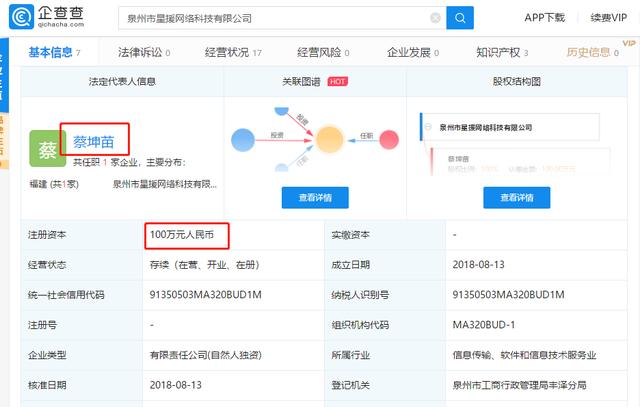Click the green 蔡 avatar icon
Viewport: 640px width, 407px height.
pos(47,149)
